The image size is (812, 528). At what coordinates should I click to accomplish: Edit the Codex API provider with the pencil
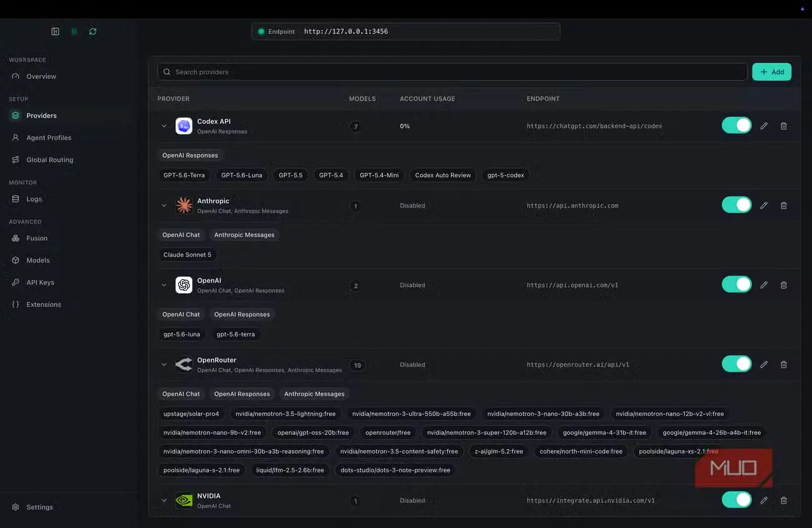pos(764,126)
